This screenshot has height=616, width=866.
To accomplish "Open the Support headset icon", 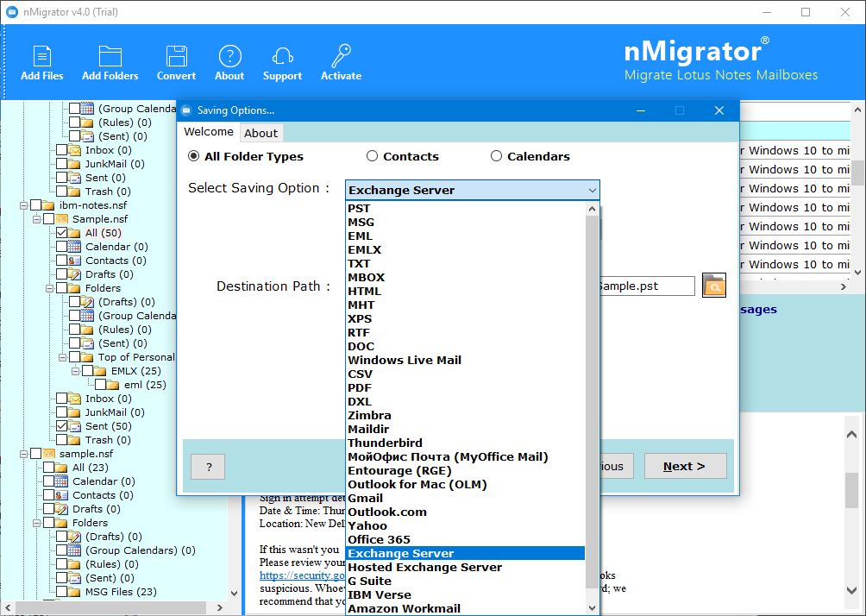I will pyautogui.click(x=282, y=56).
